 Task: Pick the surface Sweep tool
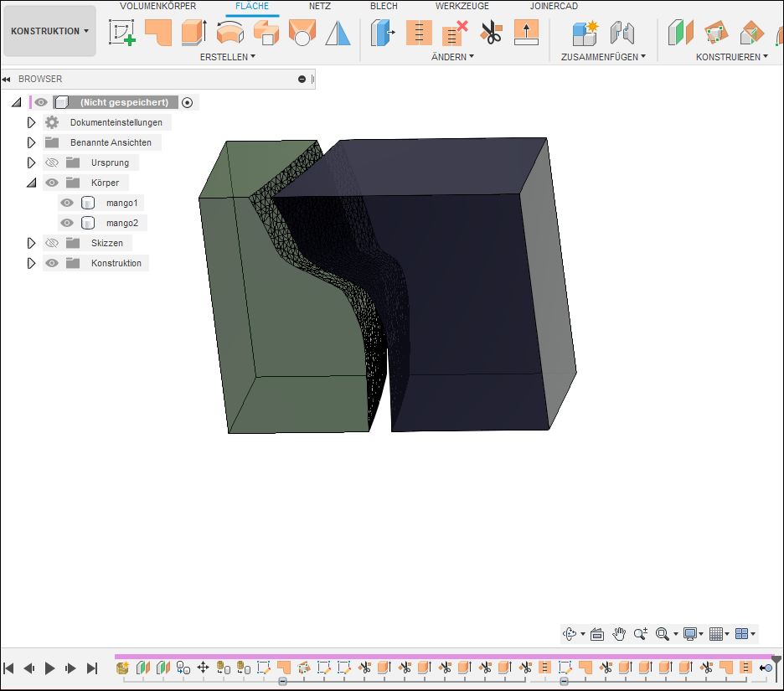click(266, 33)
